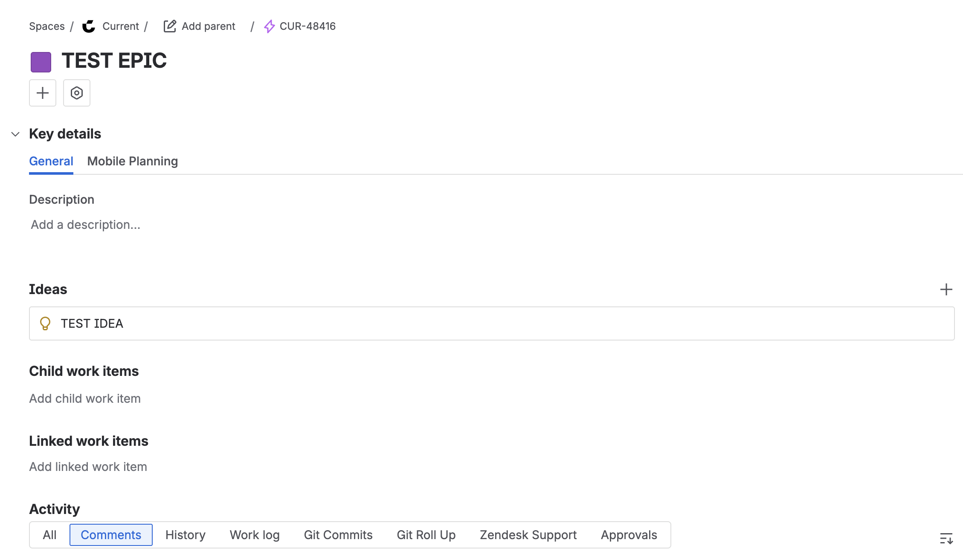Open work item key CUR-48416
This screenshot has width=963, height=560.
pyautogui.click(x=307, y=26)
